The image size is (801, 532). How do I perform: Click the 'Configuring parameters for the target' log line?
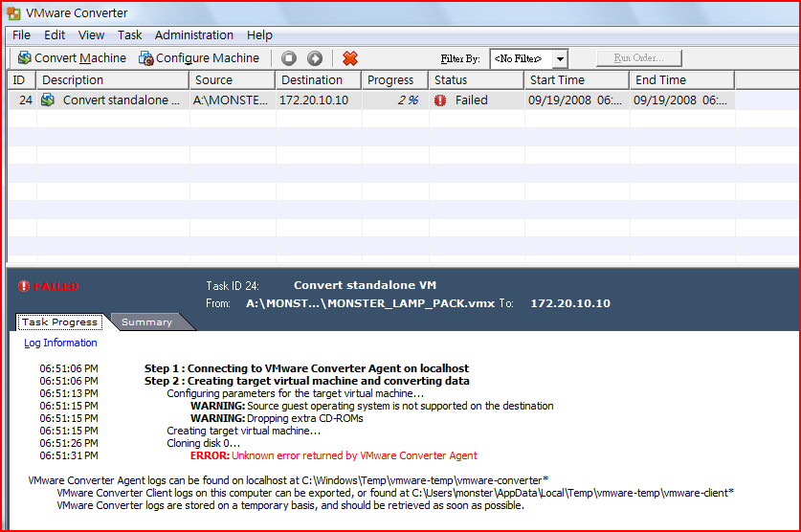[x=296, y=393]
